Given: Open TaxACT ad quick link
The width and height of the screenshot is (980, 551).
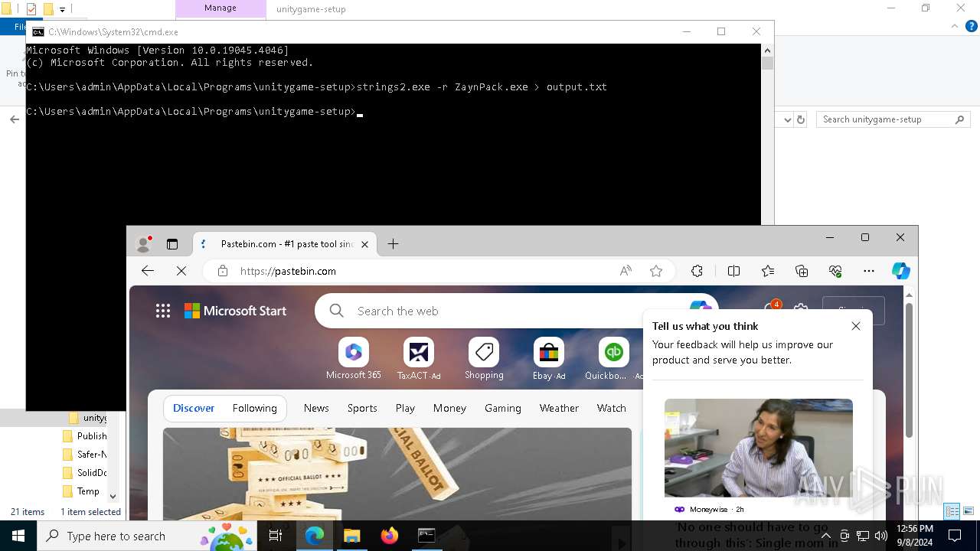Looking at the screenshot, I should click(419, 359).
